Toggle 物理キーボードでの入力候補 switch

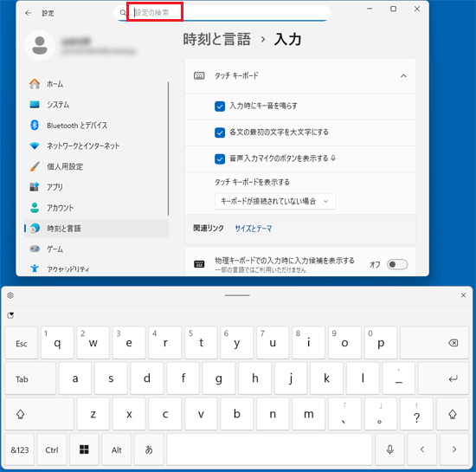point(397,264)
